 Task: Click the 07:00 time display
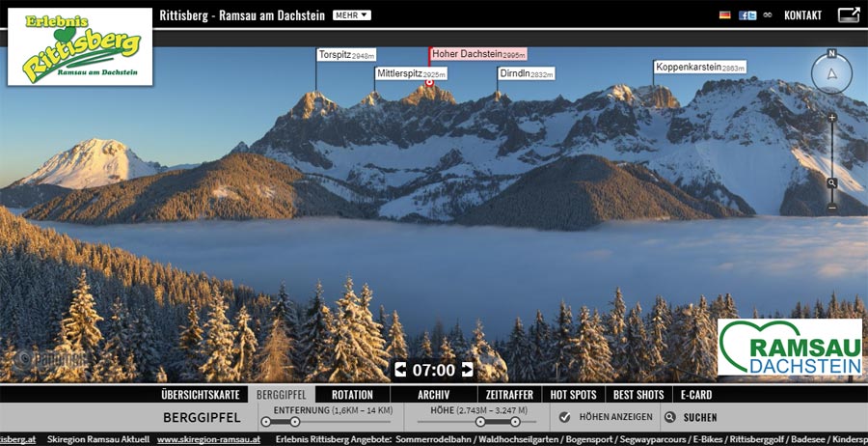[433, 370]
